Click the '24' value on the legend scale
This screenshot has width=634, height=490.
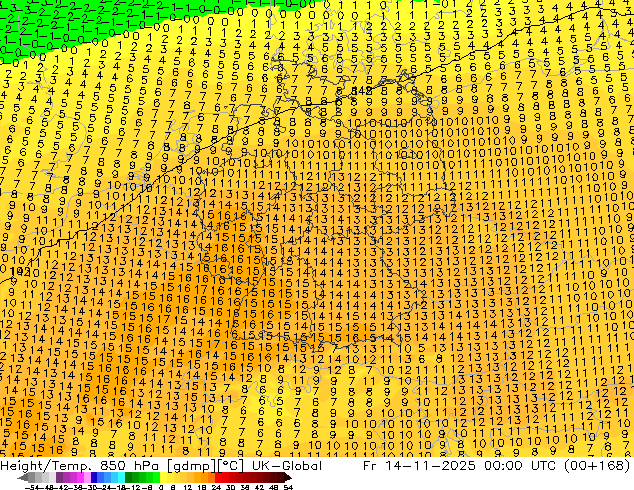(x=216, y=487)
